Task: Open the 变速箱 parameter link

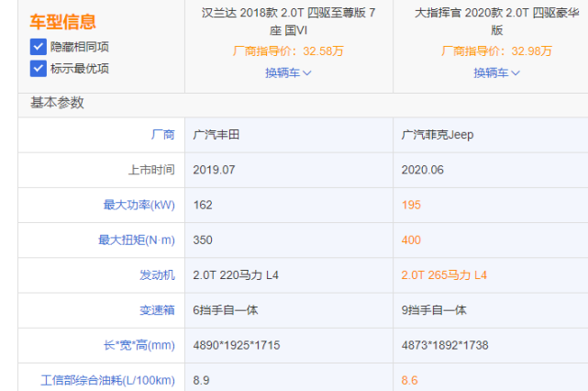Action: point(157,310)
